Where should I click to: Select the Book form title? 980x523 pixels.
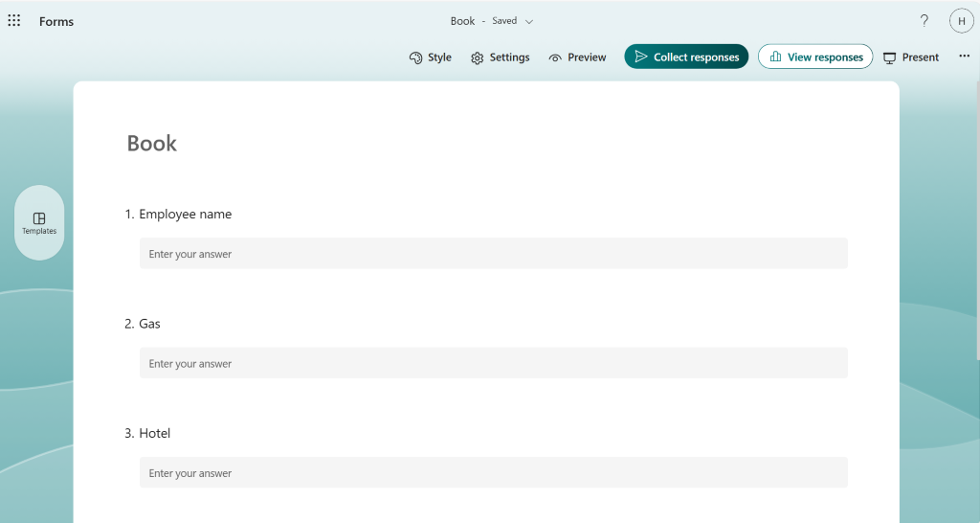tap(152, 144)
